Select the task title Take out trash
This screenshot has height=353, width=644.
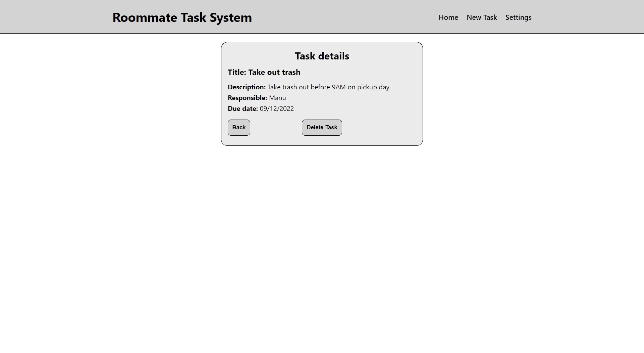(274, 72)
